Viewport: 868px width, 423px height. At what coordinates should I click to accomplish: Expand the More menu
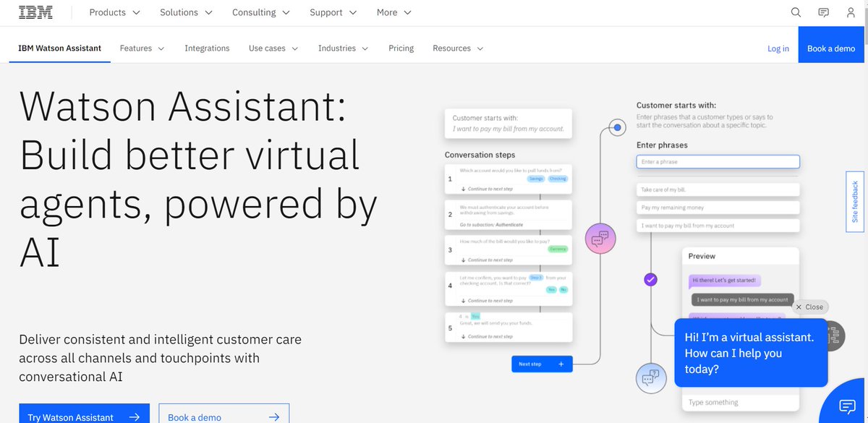tap(393, 12)
